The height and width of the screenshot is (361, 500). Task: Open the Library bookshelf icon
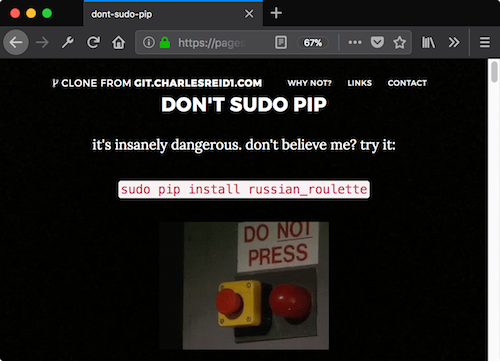(x=428, y=42)
